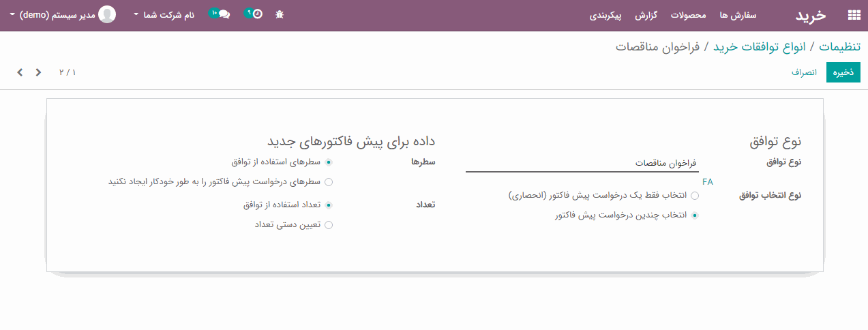Click the خرید app title

point(811,15)
